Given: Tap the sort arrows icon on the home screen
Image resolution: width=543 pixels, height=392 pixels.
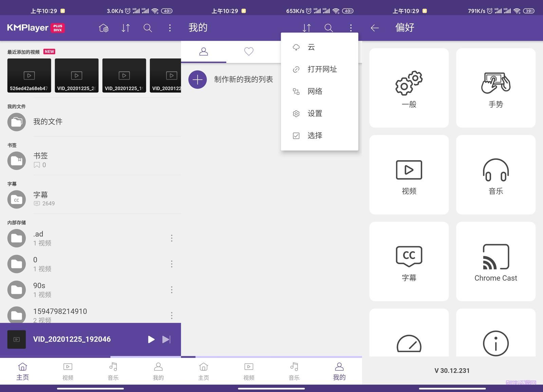Looking at the screenshot, I should (x=125, y=28).
